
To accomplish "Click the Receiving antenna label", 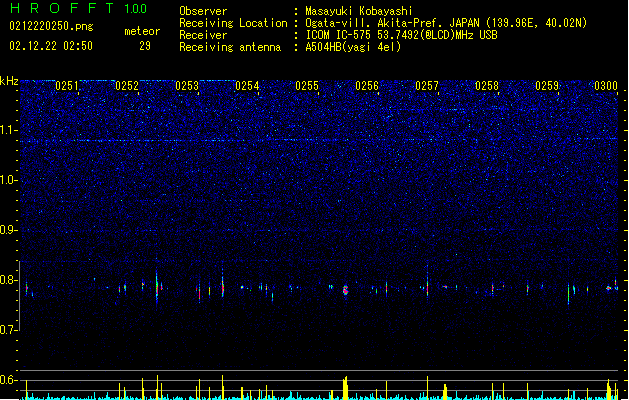I will (230, 47).
